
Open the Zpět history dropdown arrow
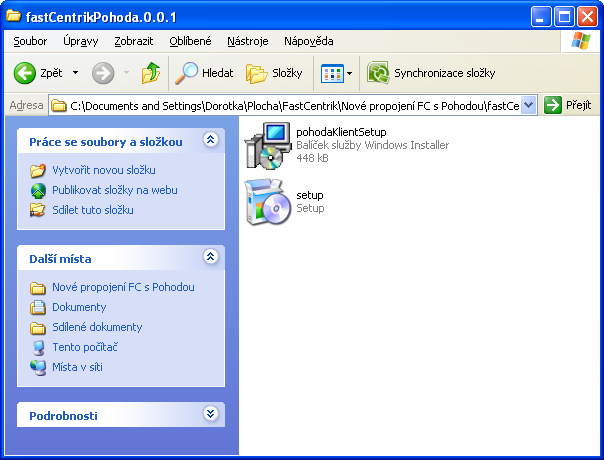[x=76, y=72]
